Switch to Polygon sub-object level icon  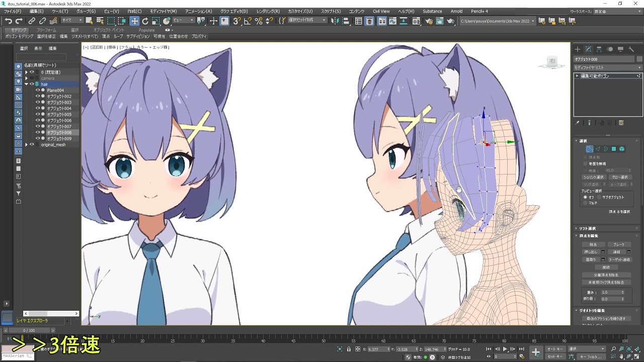pos(614,149)
